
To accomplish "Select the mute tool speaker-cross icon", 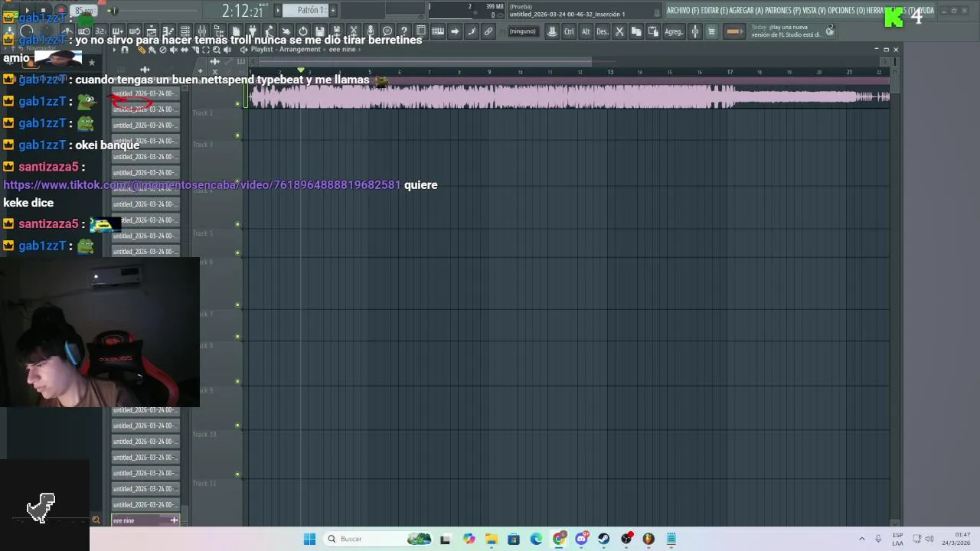I will tap(174, 50).
